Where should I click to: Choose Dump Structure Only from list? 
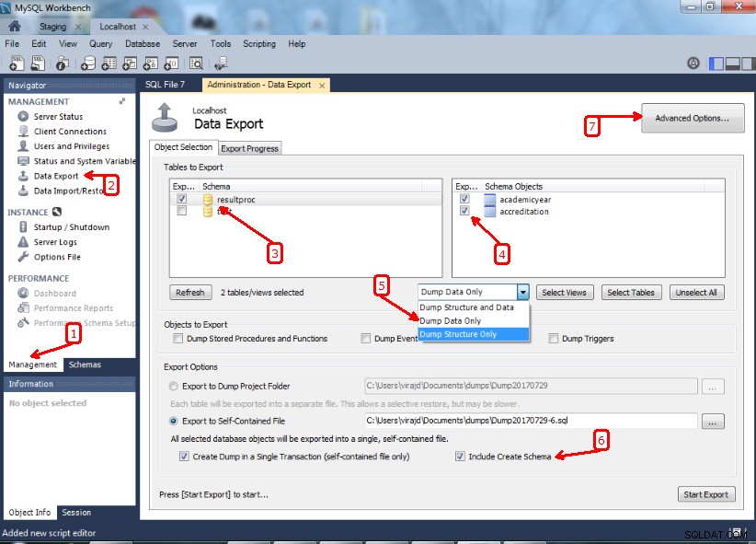(474, 334)
